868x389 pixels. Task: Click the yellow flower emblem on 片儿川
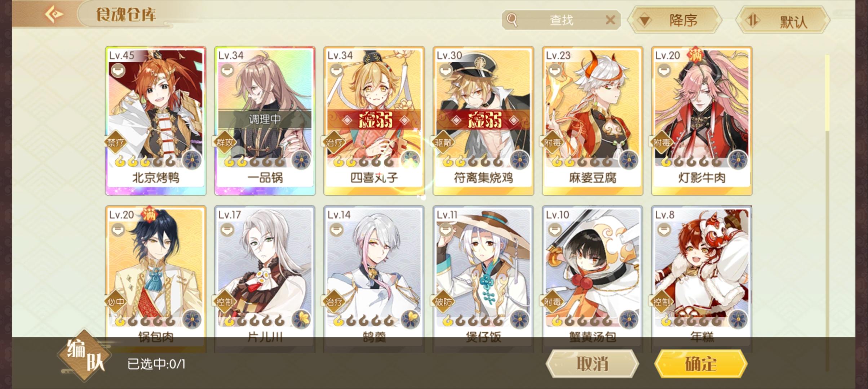(301, 319)
